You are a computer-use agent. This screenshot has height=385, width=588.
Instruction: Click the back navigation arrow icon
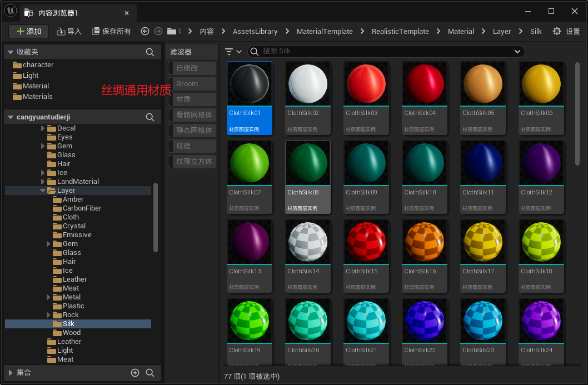coord(145,32)
